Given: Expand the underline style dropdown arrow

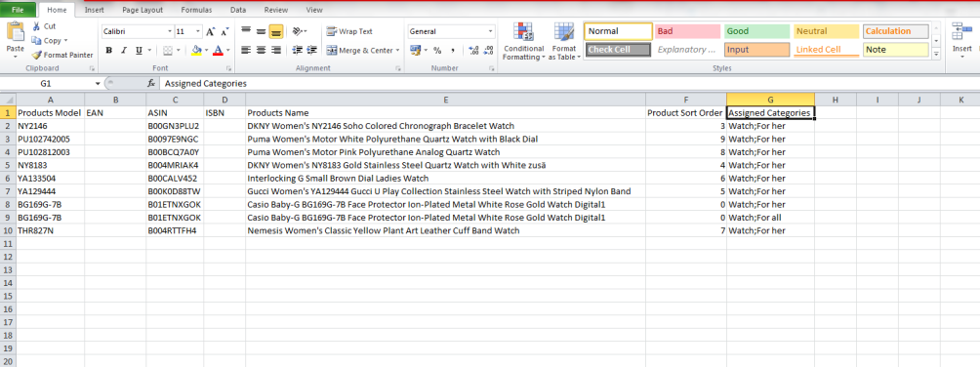Looking at the screenshot, I should click(x=148, y=51).
